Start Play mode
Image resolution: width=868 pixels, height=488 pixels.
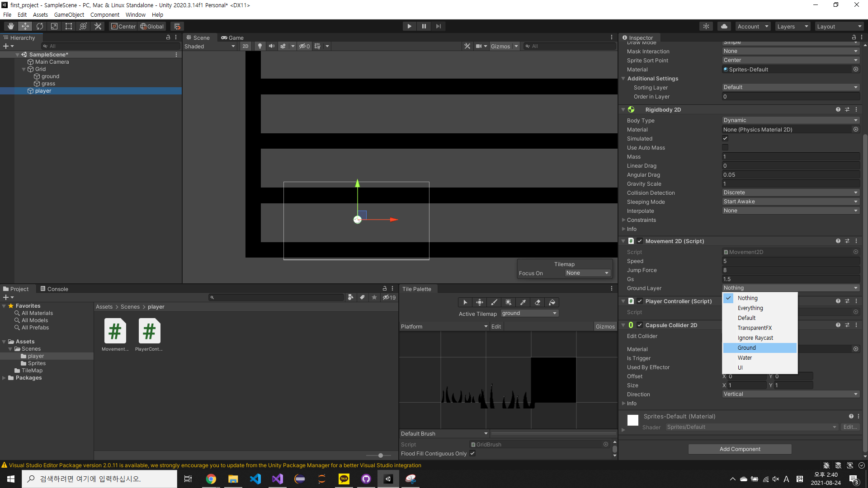point(410,26)
